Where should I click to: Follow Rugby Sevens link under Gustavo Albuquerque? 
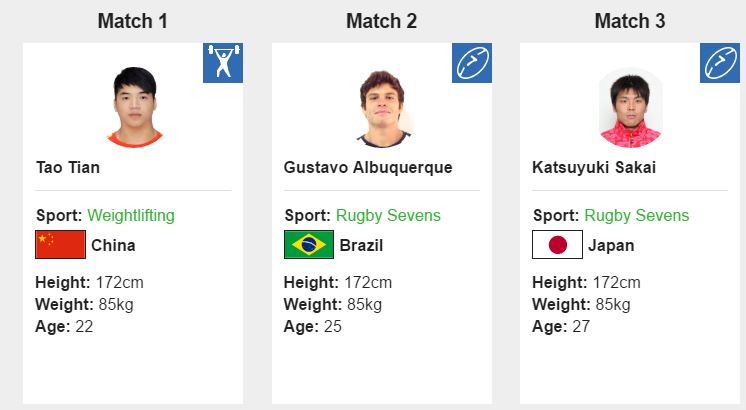pyautogui.click(x=388, y=215)
